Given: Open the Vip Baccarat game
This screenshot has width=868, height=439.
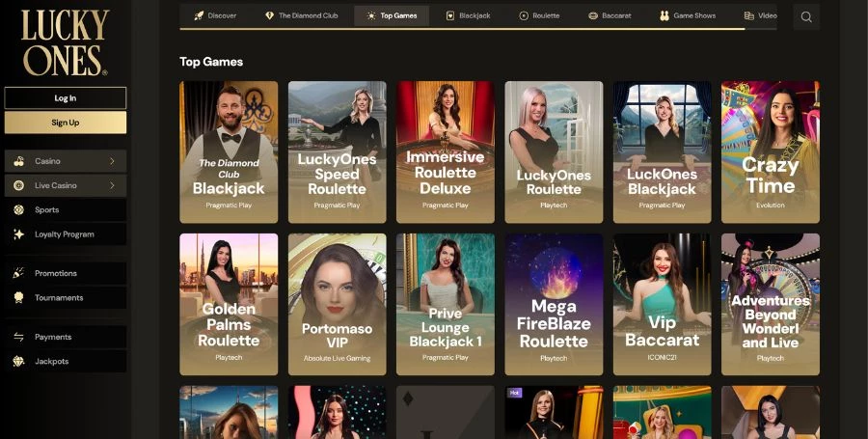Looking at the screenshot, I should (662, 305).
